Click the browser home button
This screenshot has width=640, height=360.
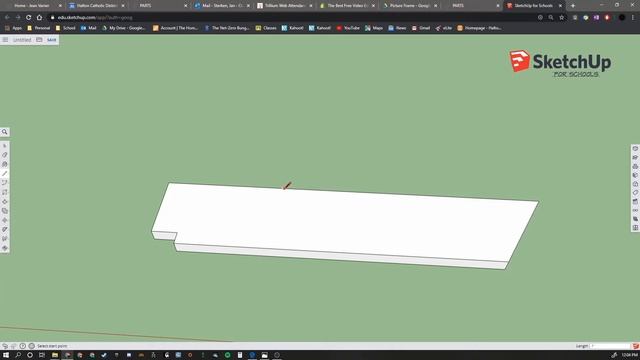[39, 18]
